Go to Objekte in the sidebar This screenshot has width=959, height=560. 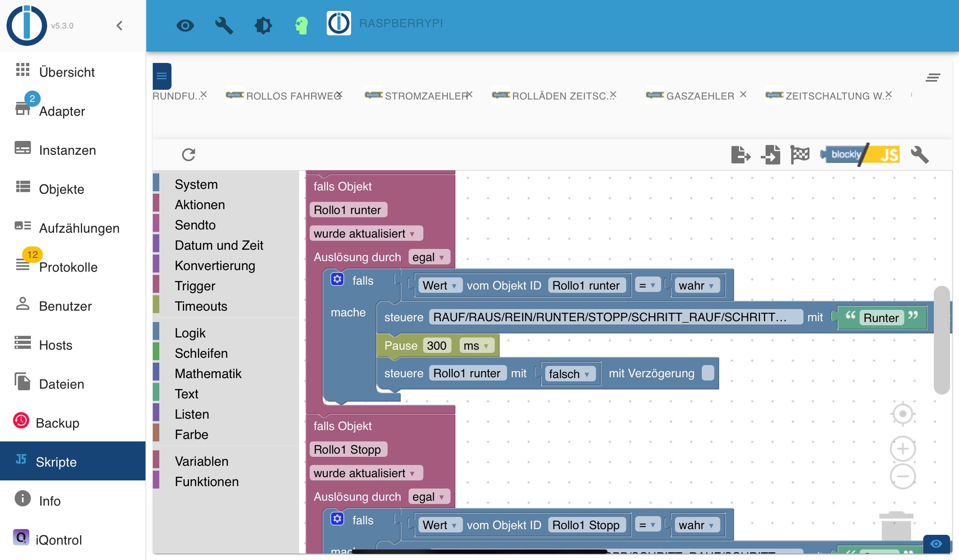(61, 189)
